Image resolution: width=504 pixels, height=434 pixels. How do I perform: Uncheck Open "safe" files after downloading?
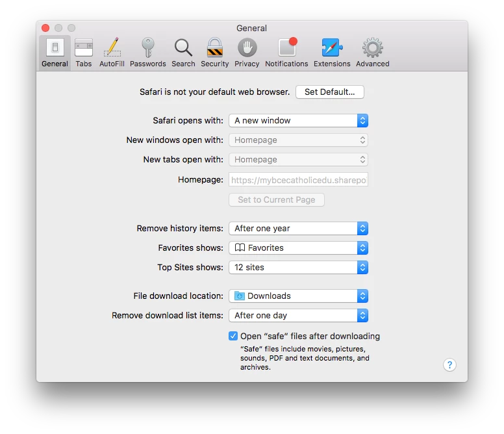(233, 336)
